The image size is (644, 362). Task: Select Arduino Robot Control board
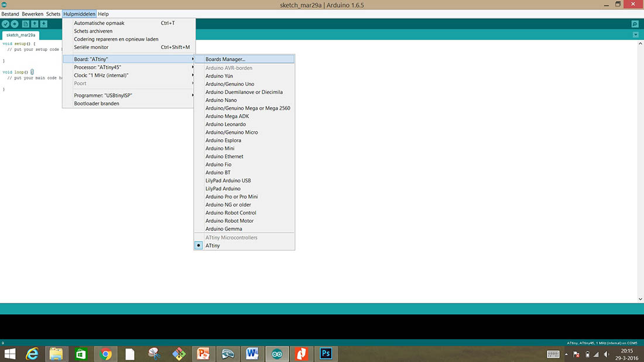(244, 213)
